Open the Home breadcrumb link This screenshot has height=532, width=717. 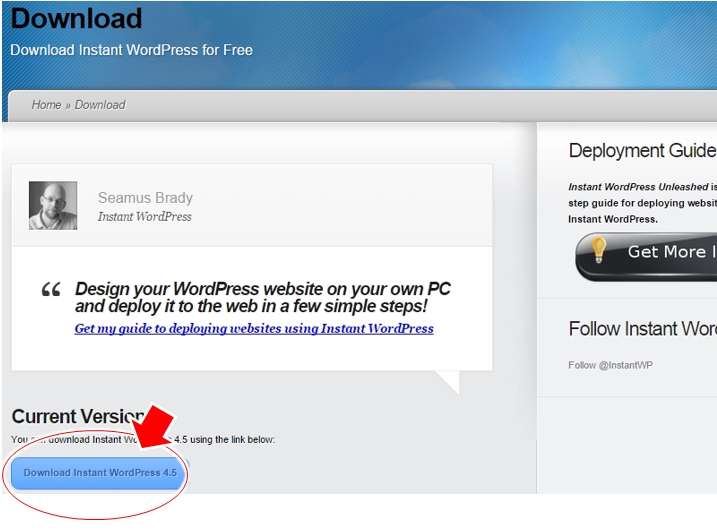tap(46, 105)
